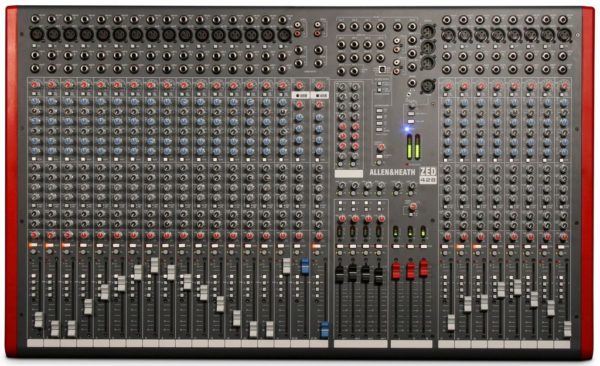Click the middle red master fader

[x=410, y=270]
